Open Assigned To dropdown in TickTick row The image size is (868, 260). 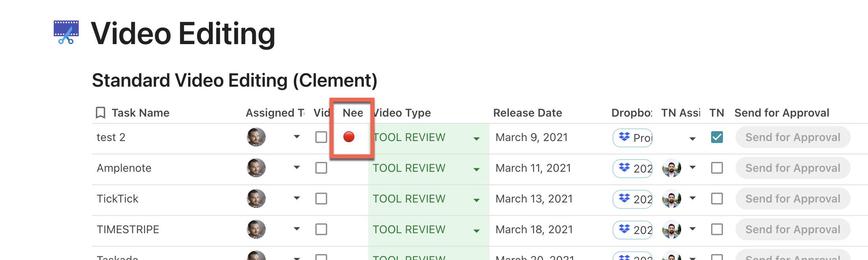[x=297, y=198]
